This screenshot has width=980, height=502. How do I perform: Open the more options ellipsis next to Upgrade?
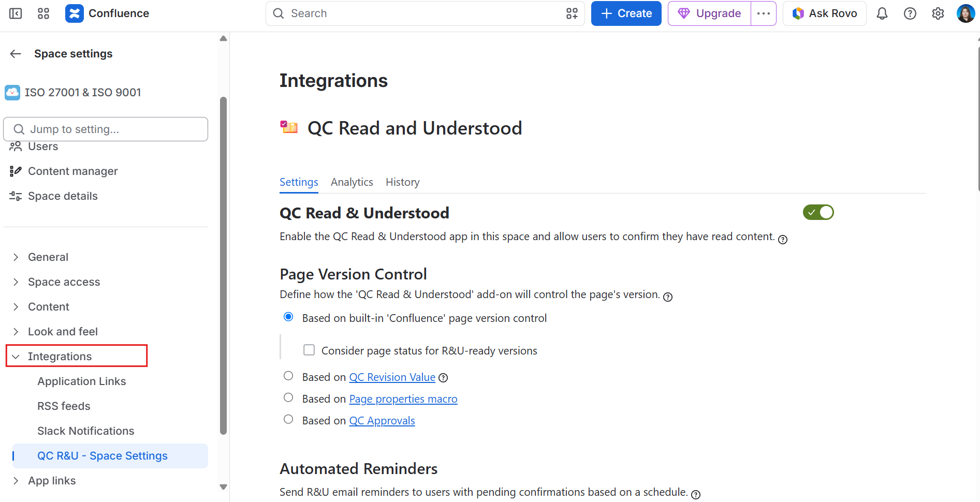[x=764, y=13]
